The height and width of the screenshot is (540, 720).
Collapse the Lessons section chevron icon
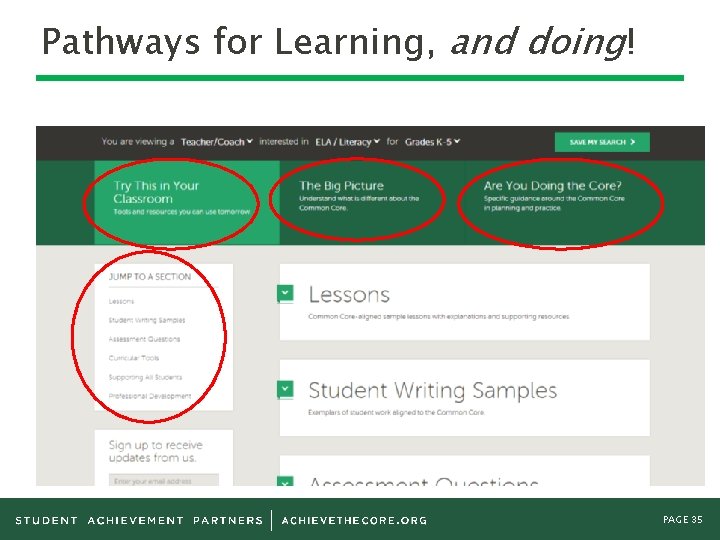285,293
